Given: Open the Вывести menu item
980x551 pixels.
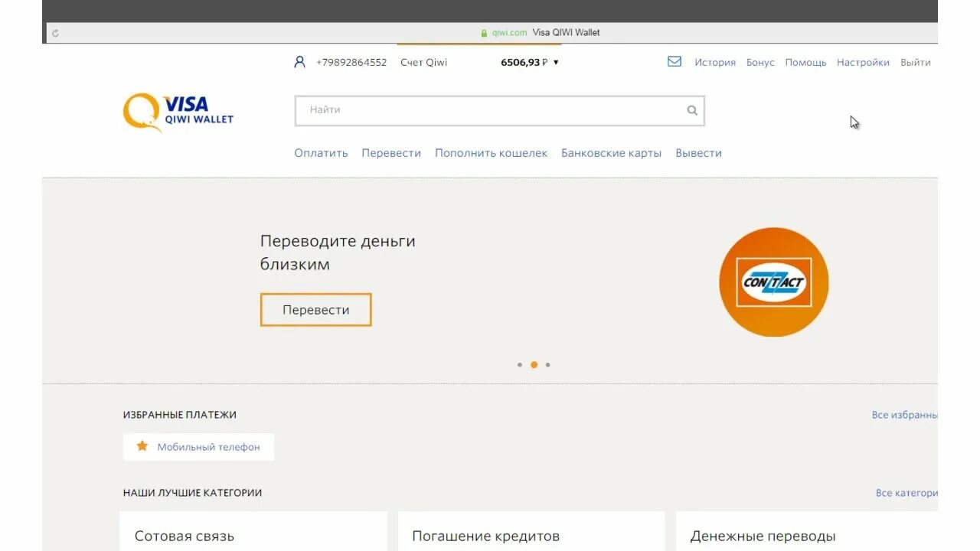Looking at the screenshot, I should (698, 153).
